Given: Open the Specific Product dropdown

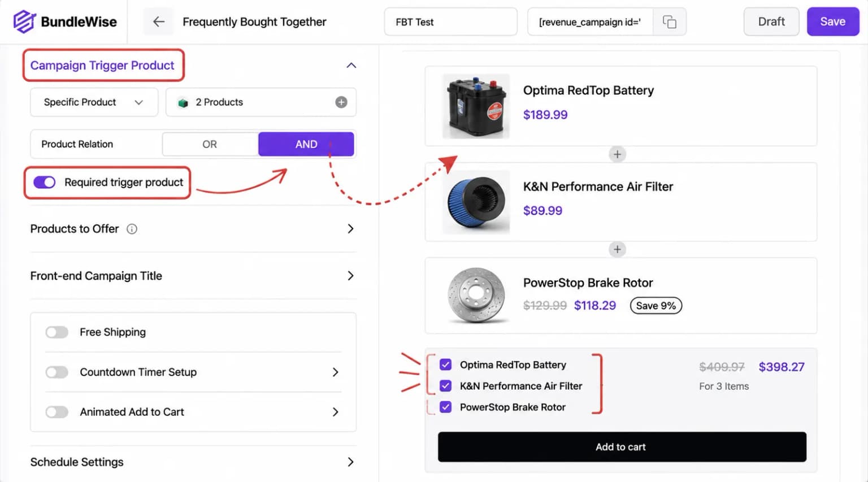Looking at the screenshot, I should click(x=94, y=102).
